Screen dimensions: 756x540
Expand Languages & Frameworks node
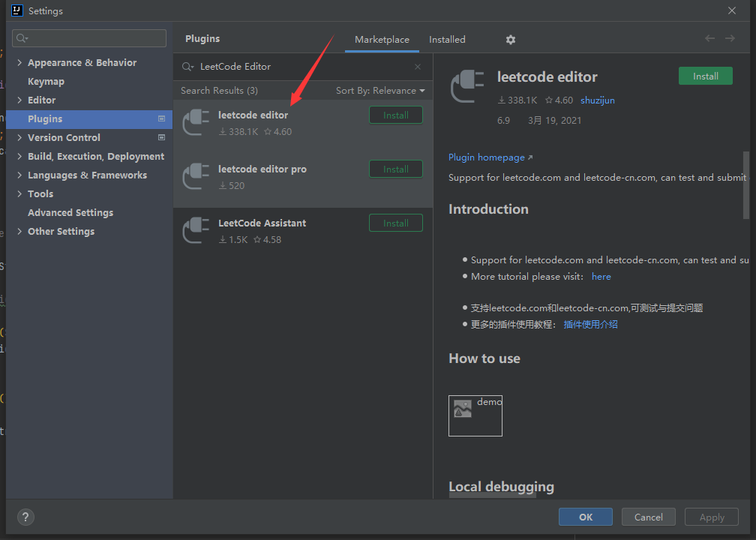click(19, 175)
